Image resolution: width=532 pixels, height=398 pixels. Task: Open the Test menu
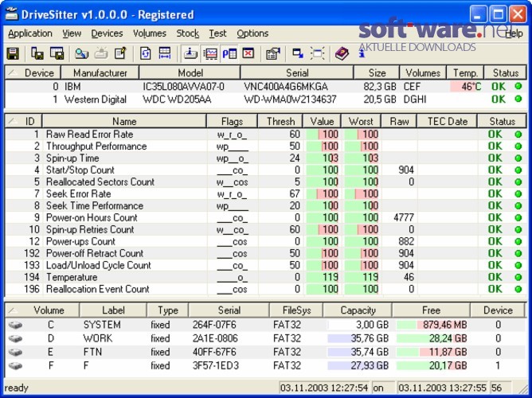(217, 33)
